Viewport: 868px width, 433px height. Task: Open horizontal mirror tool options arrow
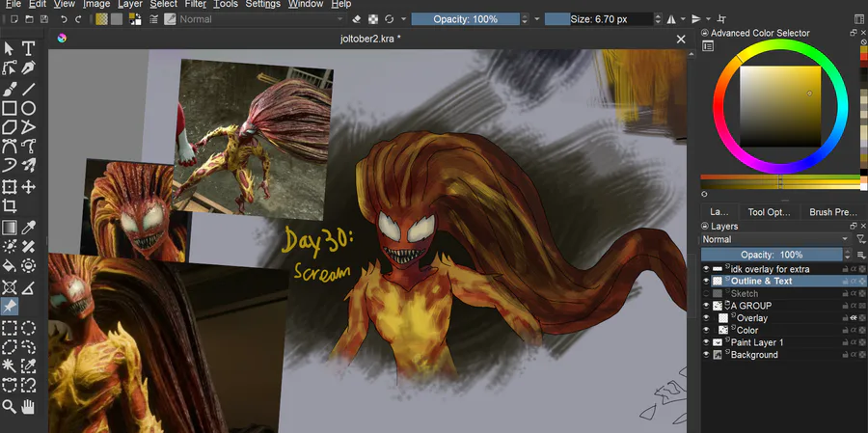683,19
